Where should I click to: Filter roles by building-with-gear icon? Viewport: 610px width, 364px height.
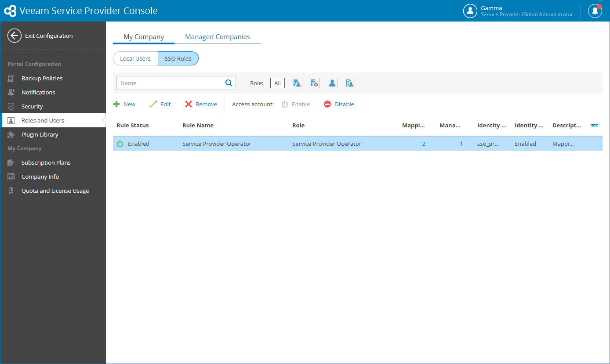tap(315, 83)
